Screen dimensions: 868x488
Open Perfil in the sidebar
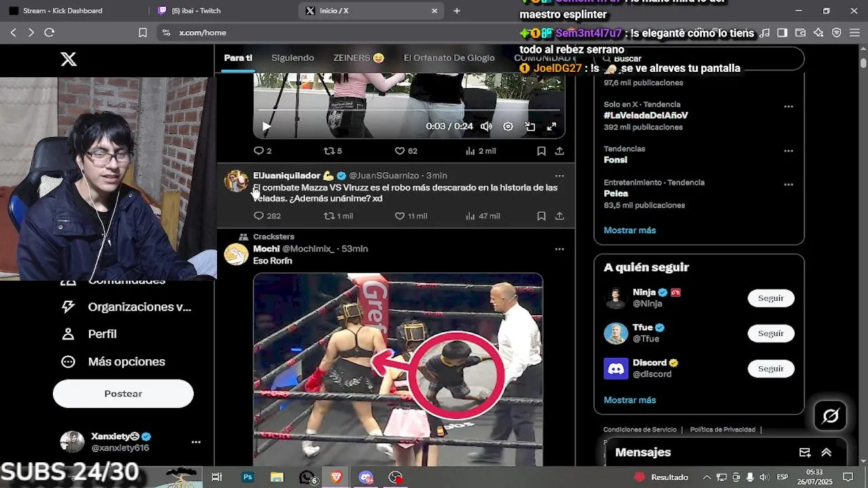pos(90,334)
